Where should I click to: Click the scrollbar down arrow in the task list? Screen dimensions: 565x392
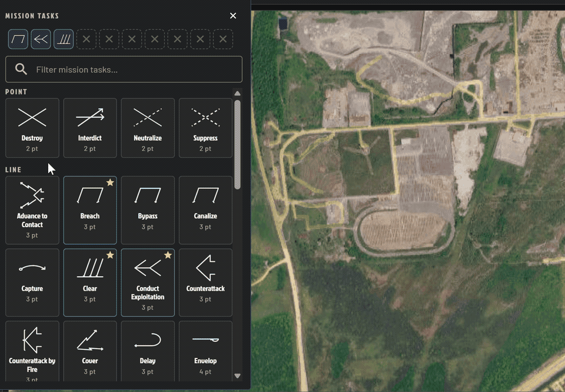pos(237,376)
